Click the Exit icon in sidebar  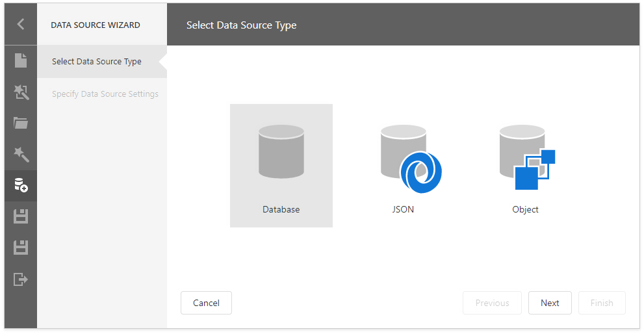pos(21,279)
